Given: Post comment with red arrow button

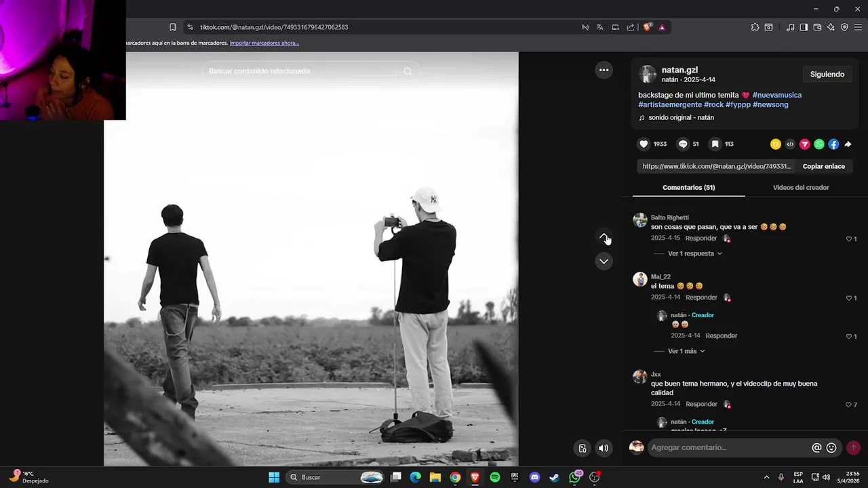Looking at the screenshot, I should pos(854,447).
